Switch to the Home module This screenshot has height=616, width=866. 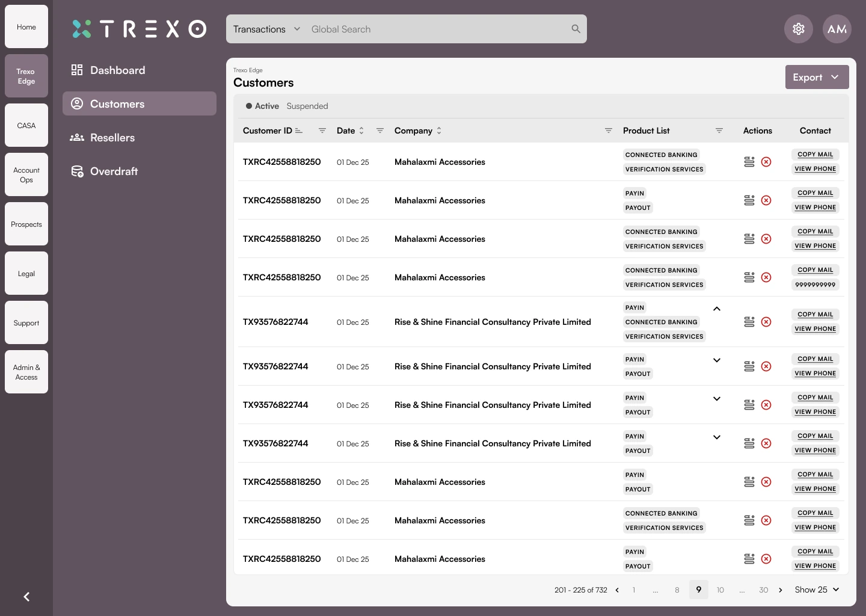(x=26, y=26)
